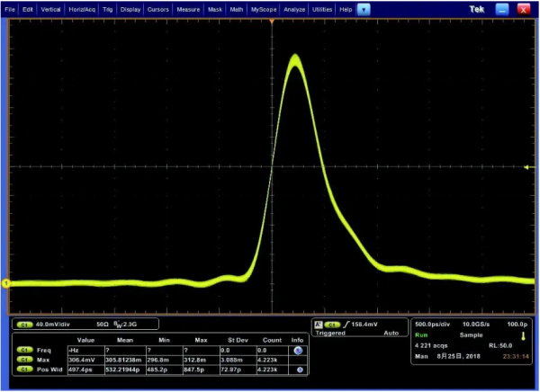Image resolution: width=540 pixels, height=392 pixels.
Task: Click the Run acquisition status text
Action: click(421, 334)
